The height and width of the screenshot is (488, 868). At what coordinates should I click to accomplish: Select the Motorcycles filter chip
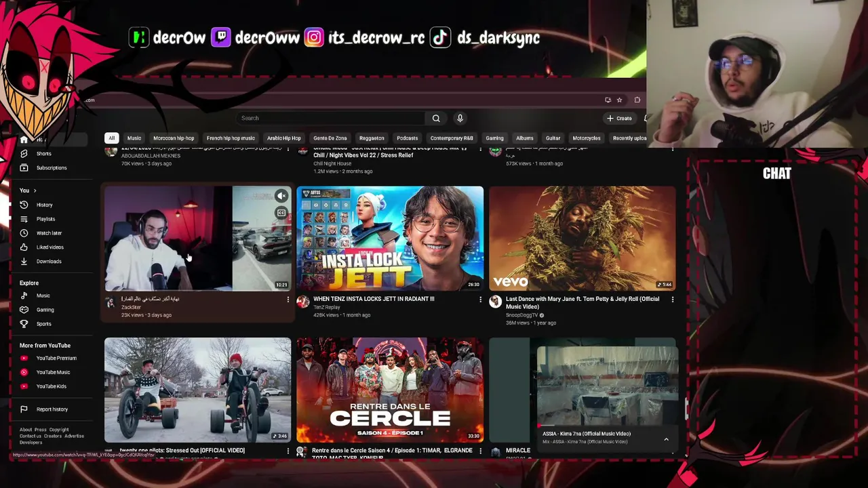pyautogui.click(x=586, y=138)
